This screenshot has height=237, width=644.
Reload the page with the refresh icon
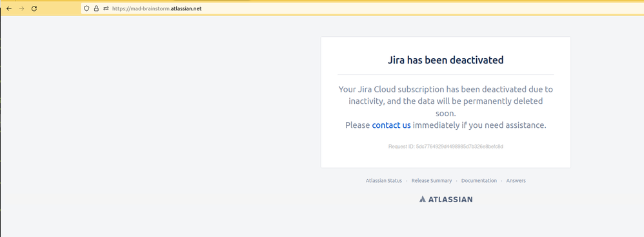coord(34,8)
